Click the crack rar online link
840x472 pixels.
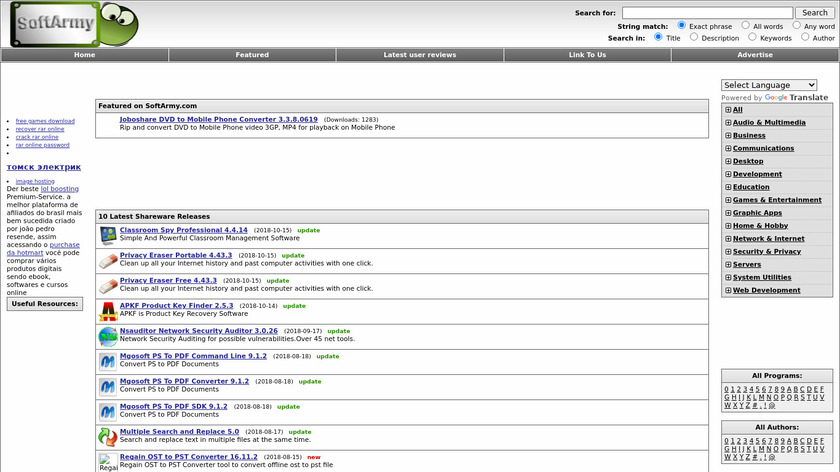point(37,137)
